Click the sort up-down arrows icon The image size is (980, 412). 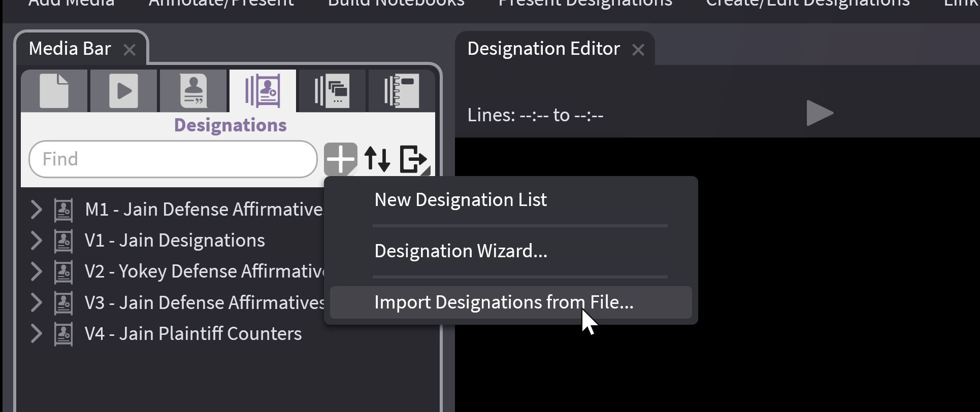377,159
